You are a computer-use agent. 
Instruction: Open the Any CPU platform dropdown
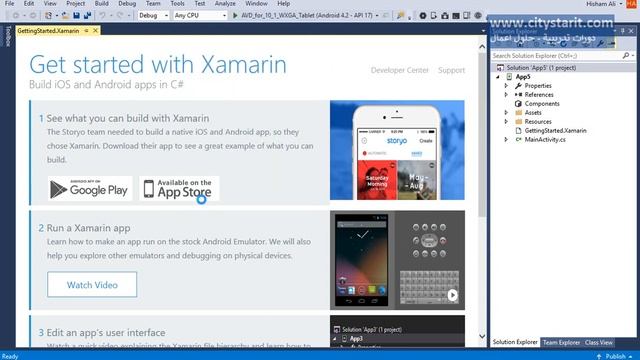(200, 16)
